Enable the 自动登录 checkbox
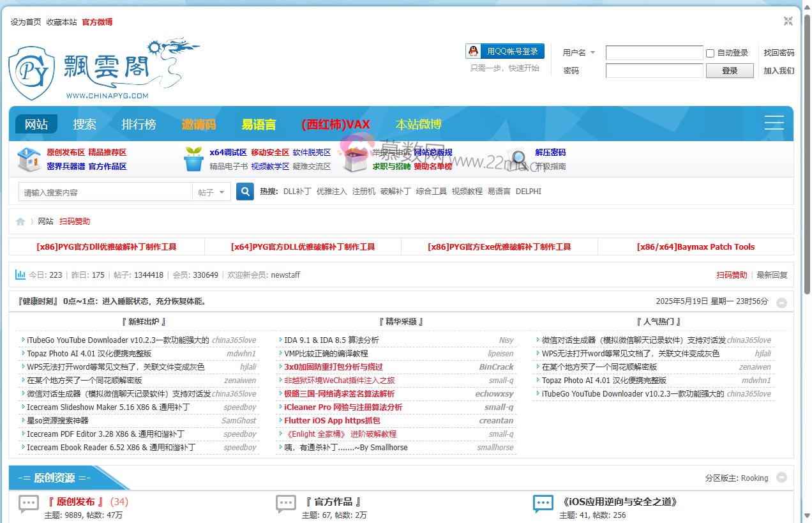The width and height of the screenshot is (812, 523). coord(710,53)
